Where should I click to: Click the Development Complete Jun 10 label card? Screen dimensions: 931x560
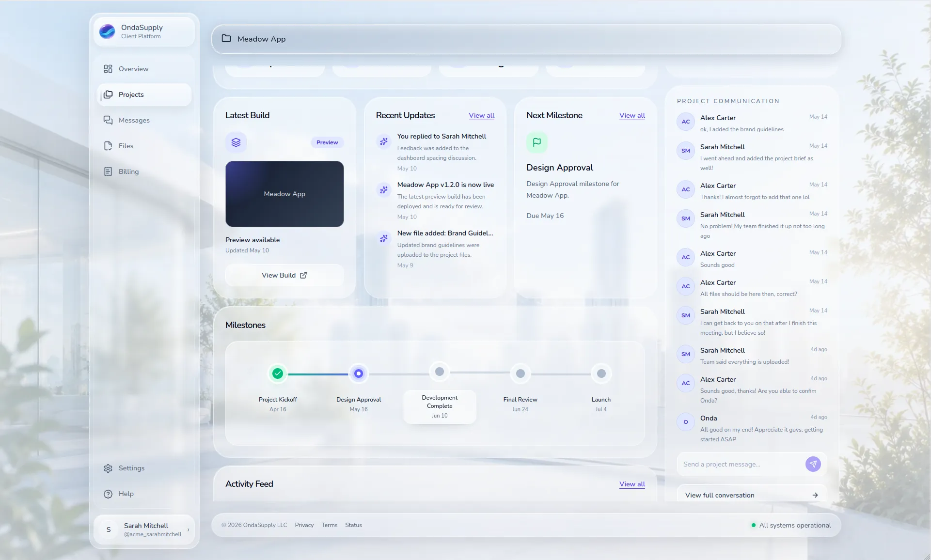pos(440,406)
